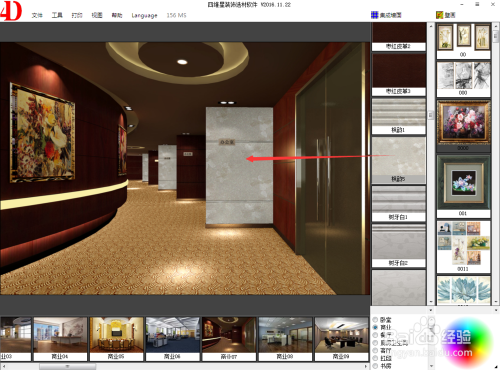Image resolution: width=500 pixels, height=370 pixels.
Task: Open the 工具 menu
Action: pos(57,15)
